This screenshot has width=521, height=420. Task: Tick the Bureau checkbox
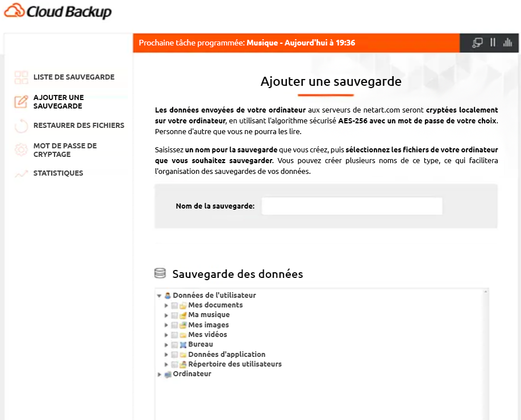(174, 344)
